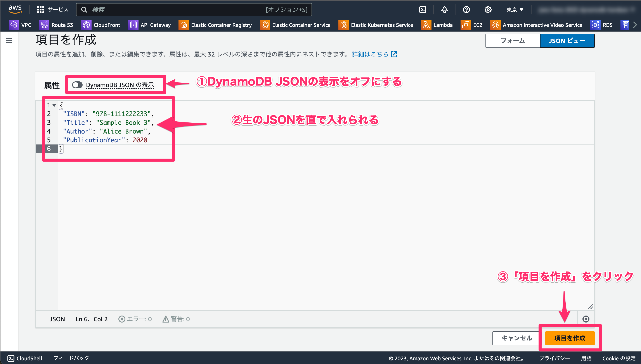Screen dimensions: 641x364
Task: Open Elastic Kubernetes Service shortcut
Action: click(376, 25)
